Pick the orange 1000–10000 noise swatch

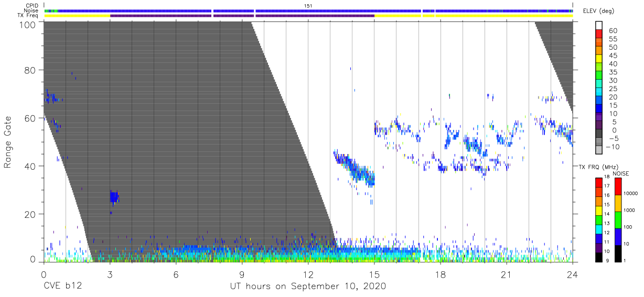pyautogui.click(x=617, y=203)
